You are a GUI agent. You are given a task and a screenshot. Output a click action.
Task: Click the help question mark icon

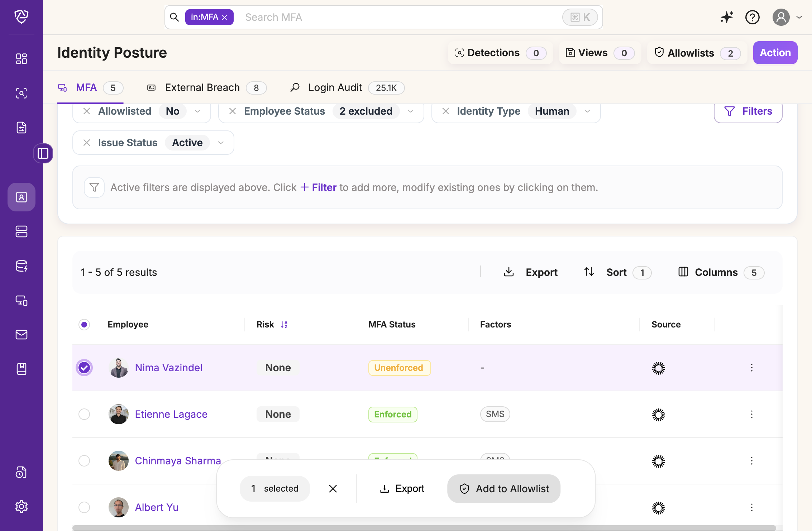752,17
